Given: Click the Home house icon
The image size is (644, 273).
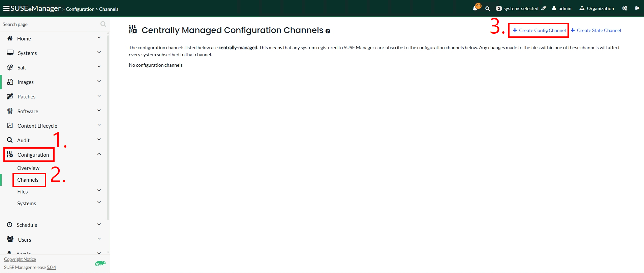Looking at the screenshot, I should (x=10, y=38).
